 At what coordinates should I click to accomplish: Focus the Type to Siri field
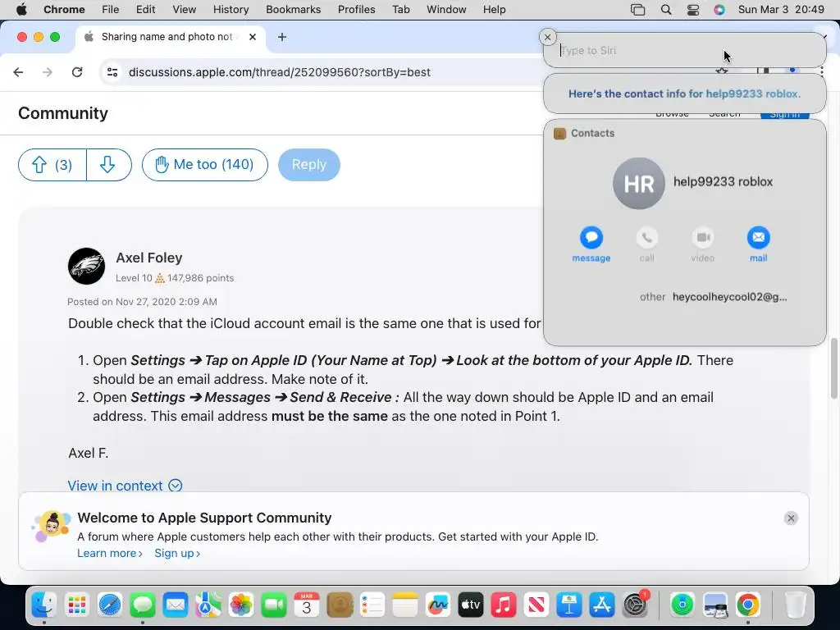pyautogui.click(x=685, y=50)
